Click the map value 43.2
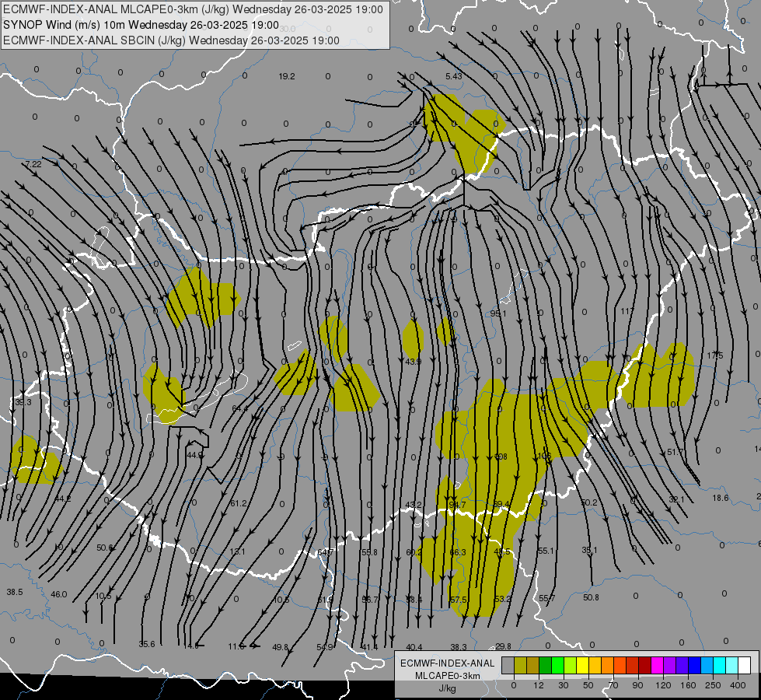The width and height of the screenshot is (761, 700). pos(413,505)
